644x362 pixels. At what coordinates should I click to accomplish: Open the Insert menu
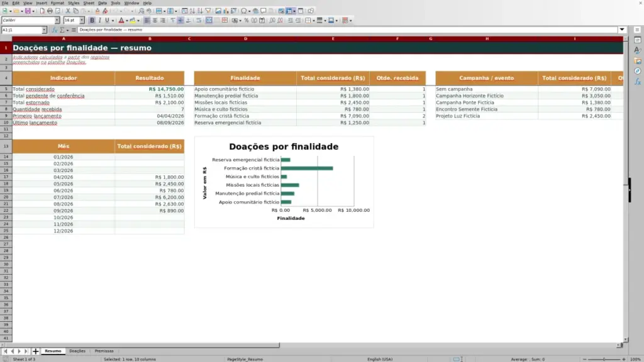click(42, 3)
